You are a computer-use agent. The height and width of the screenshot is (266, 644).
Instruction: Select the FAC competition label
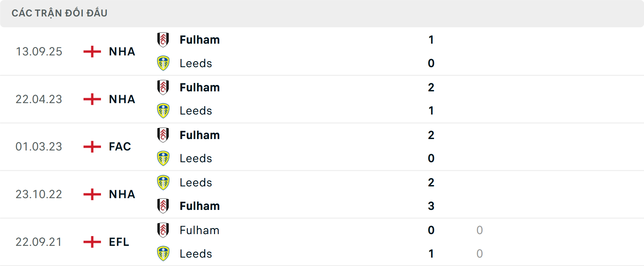coord(119,147)
